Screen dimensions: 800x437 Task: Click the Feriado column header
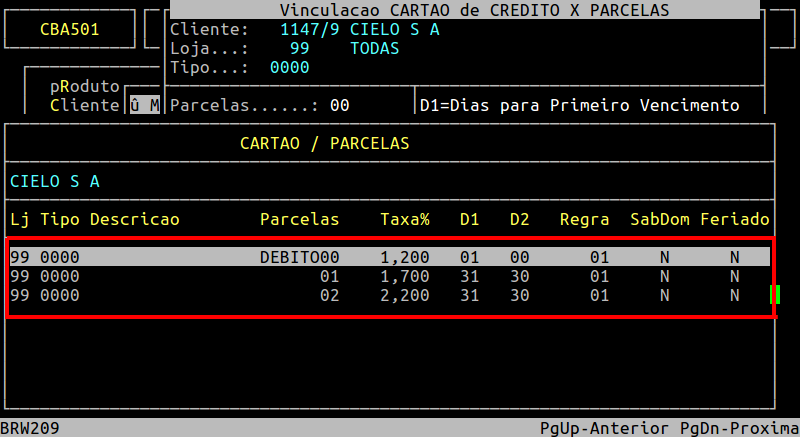734,219
